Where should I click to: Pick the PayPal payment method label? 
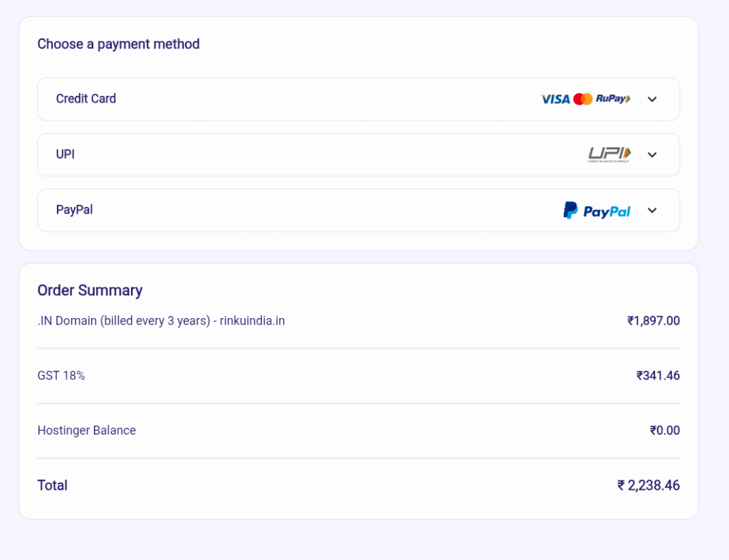75,210
